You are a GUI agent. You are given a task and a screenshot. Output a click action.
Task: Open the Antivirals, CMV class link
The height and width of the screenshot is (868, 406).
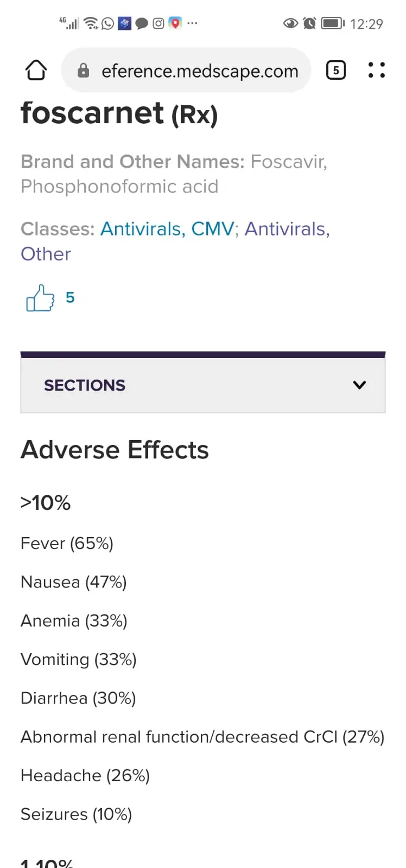point(167,229)
